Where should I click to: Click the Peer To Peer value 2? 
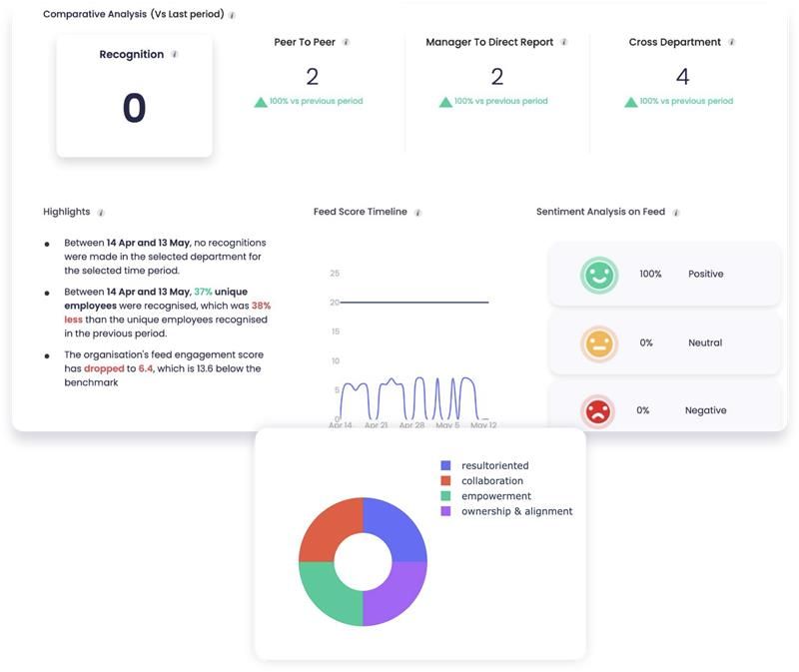point(313,77)
